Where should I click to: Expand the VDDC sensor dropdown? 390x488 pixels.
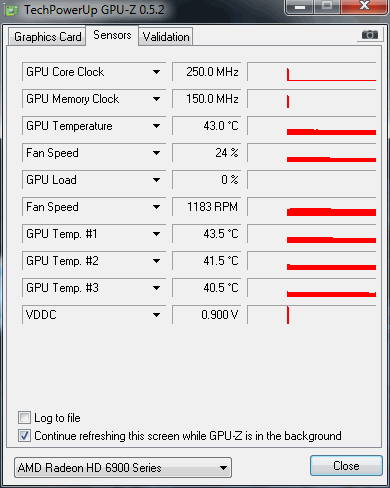156,315
